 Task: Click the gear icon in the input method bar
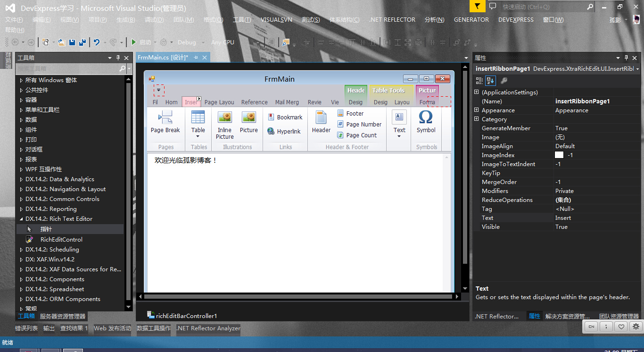tap(636, 326)
